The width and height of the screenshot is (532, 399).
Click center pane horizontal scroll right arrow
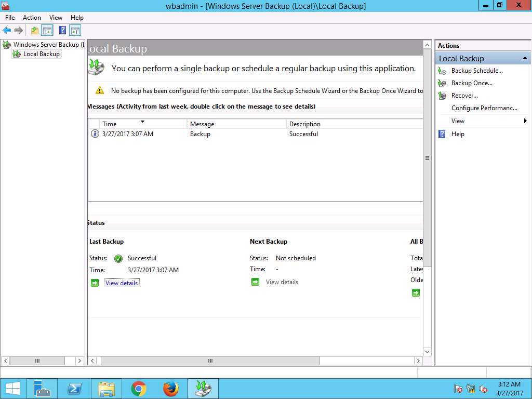click(x=418, y=361)
